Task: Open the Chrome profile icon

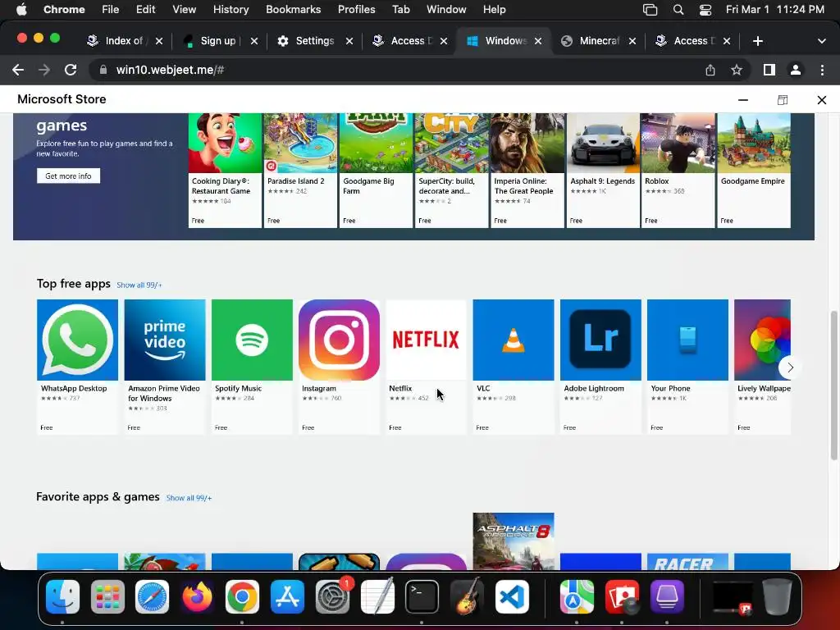Action: 796,70
